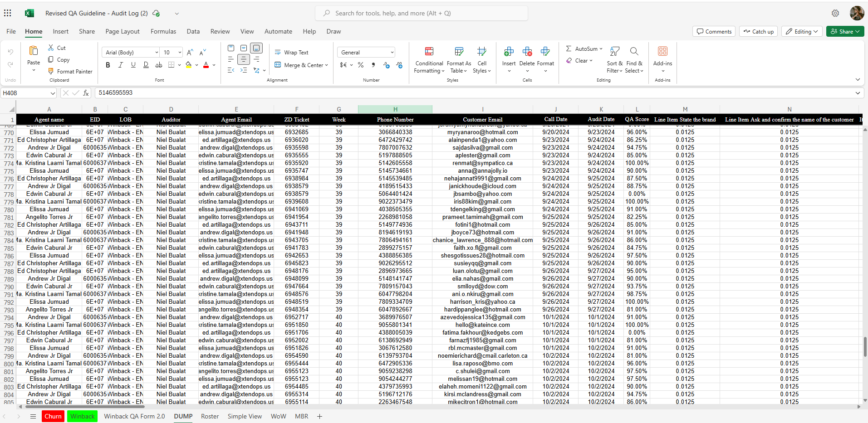
Task: Click the Align Right icon
Action: [x=256, y=59]
